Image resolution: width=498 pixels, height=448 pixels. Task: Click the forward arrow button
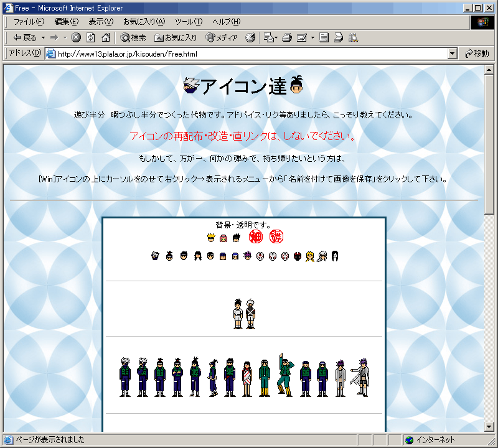coord(55,38)
